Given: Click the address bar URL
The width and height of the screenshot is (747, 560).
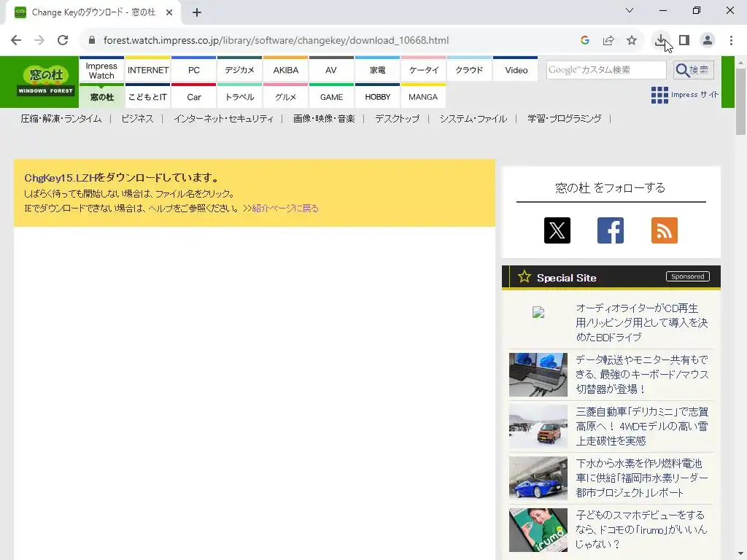Looking at the screenshot, I should click(x=276, y=41).
